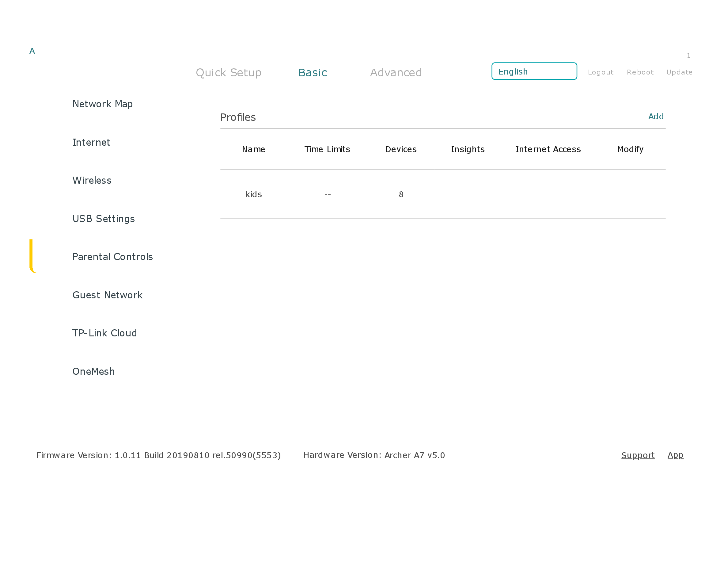Switch to the Basic tab

coord(312,72)
